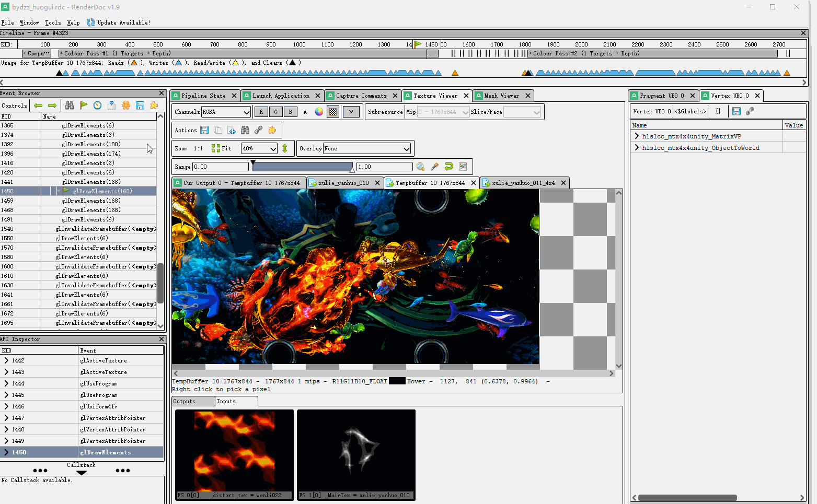This screenshot has height=504, width=817.
Task: Open the timing clock icon in Event Browser
Action: [97, 106]
